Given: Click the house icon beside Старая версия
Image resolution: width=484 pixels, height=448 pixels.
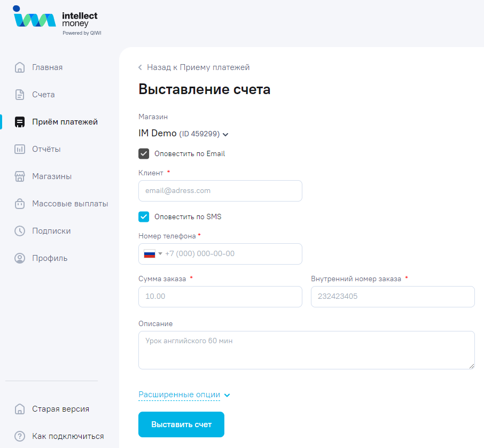Looking at the screenshot, I should pyautogui.click(x=20, y=409).
